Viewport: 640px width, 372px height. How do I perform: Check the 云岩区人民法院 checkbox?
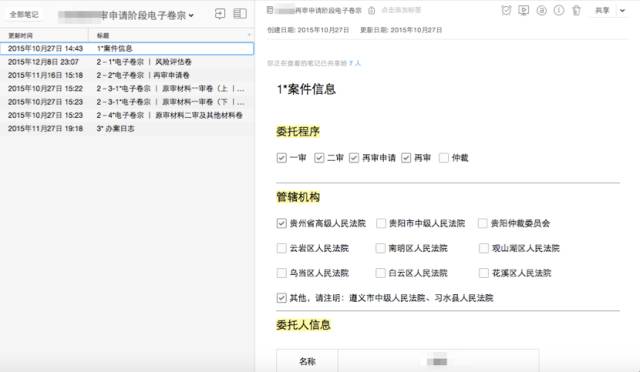282,248
